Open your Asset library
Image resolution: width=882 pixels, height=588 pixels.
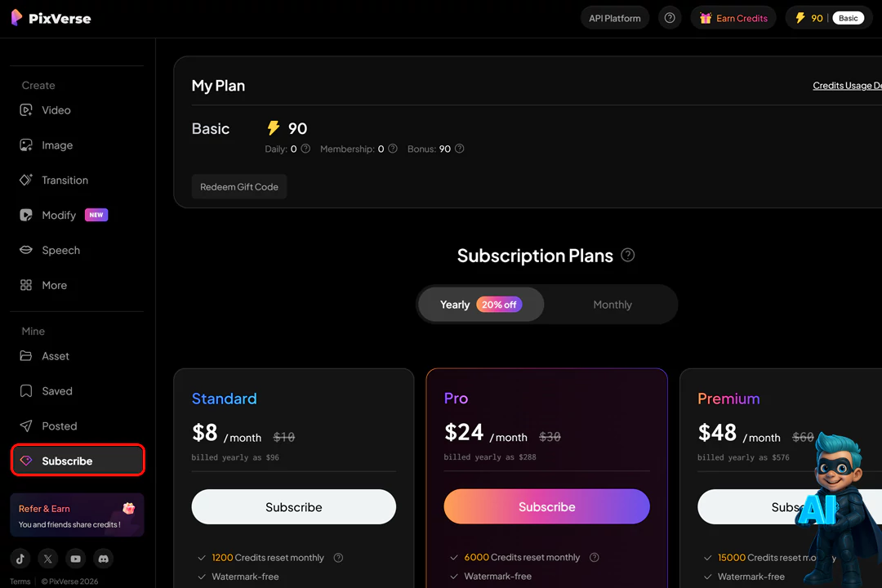(55, 356)
